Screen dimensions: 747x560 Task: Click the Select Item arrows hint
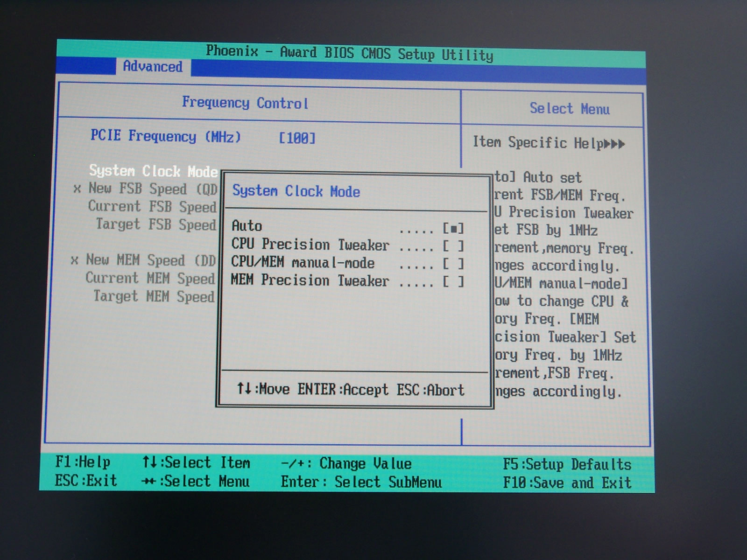click(196, 463)
